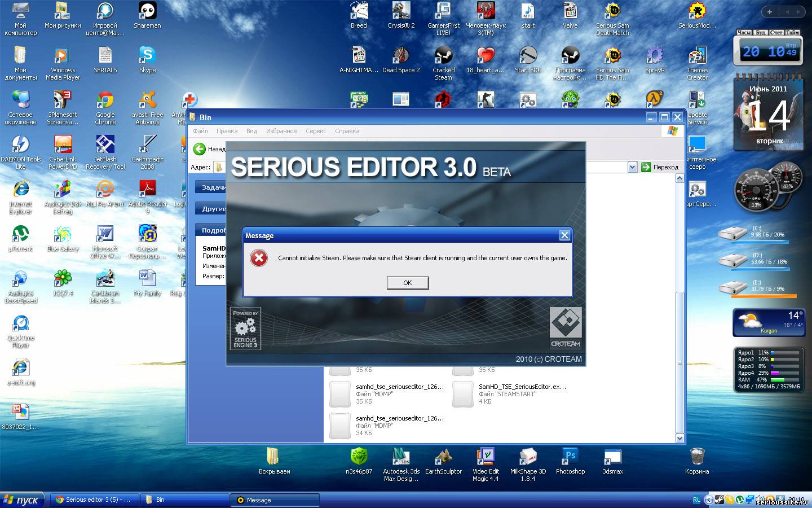
Task: Click the scroll-up arrow in Bin window
Action: [679, 178]
